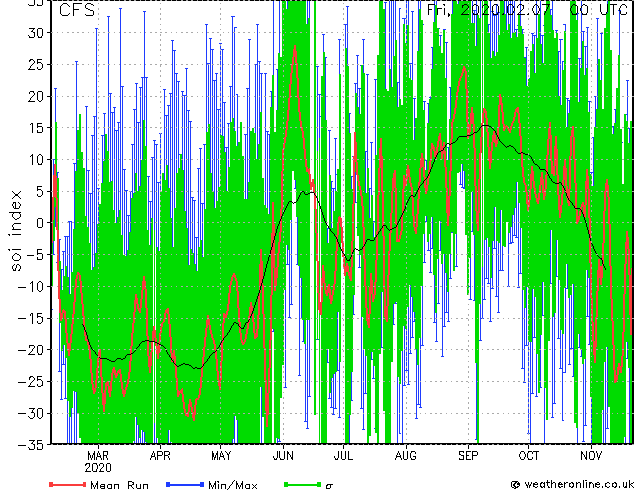Viewport: 634px width, 490px height.
Task: Click the AUG month axis label
Action: point(406,456)
